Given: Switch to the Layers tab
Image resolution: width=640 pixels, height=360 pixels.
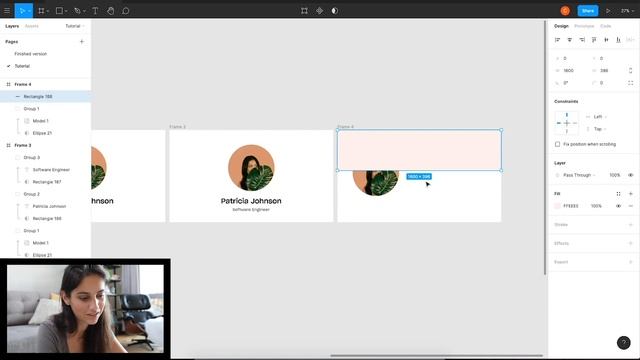Looking at the screenshot, I should pos(12,26).
